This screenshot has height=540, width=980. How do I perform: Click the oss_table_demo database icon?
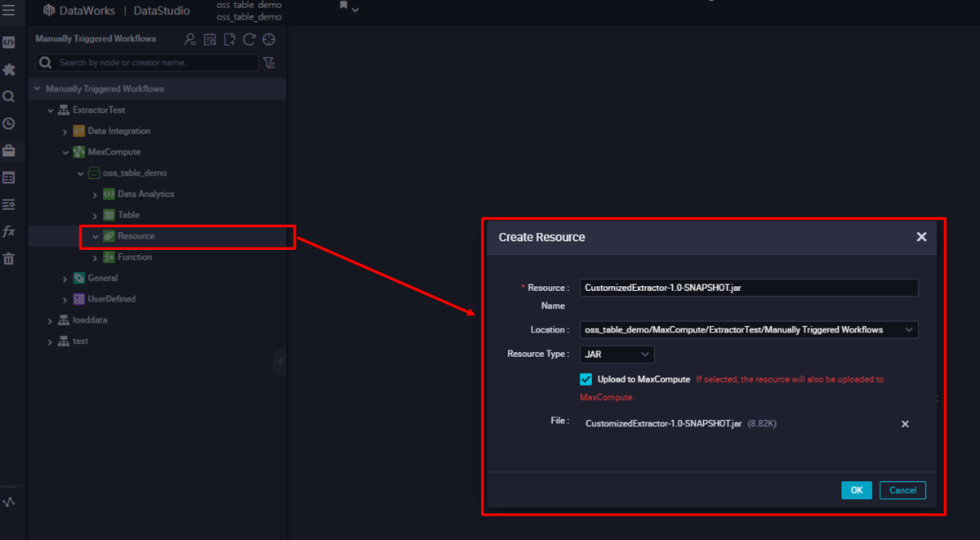[94, 173]
